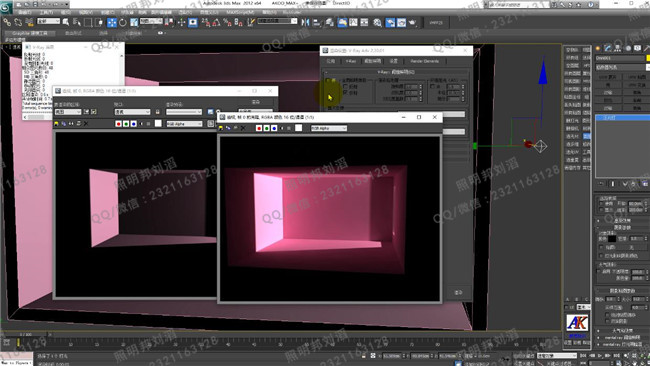This screenshot has width=650, height=366.
Task: Enable the reflection checkbox in render setup
Action: [x=345, y=87]
